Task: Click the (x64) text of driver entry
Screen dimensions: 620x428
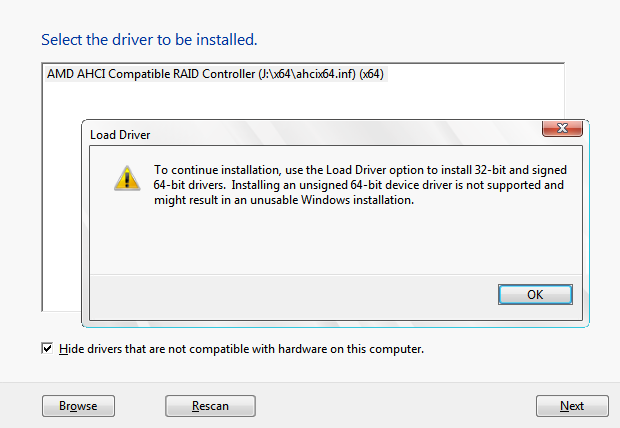Action: point(373,74)
